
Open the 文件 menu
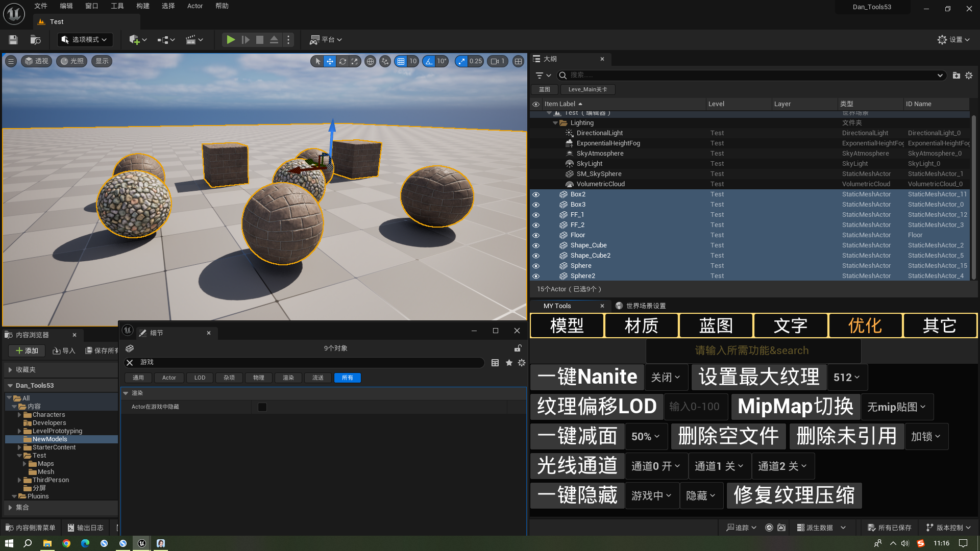[x=41, y=6]
